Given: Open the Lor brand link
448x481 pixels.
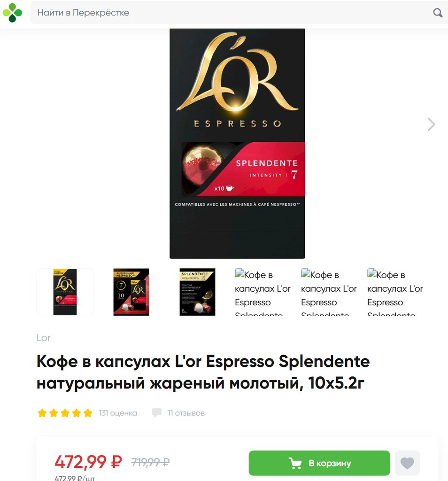Looking at the screenshot, I should coord(43,337).
